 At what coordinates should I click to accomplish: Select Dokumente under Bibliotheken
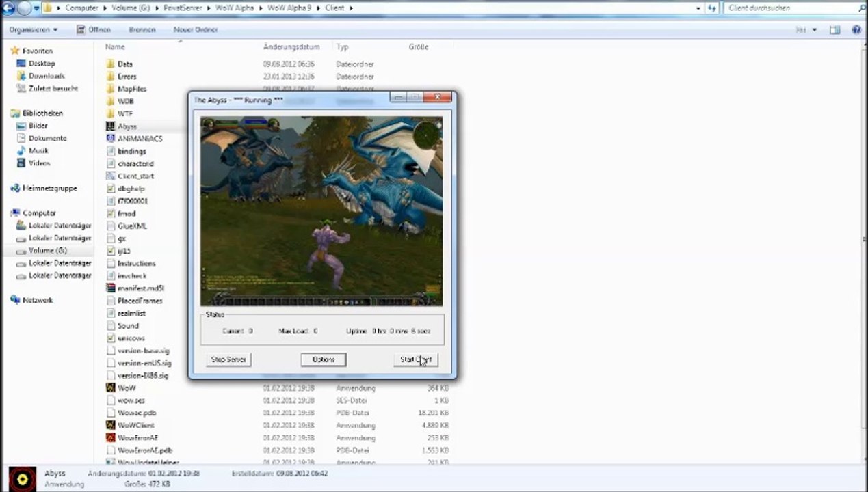[47, 138]
